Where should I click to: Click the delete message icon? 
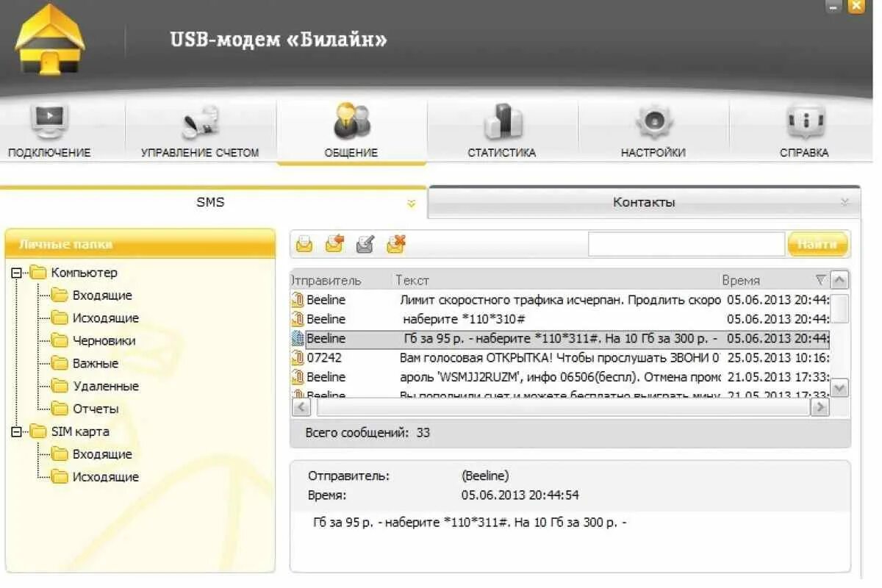point(395,243)
